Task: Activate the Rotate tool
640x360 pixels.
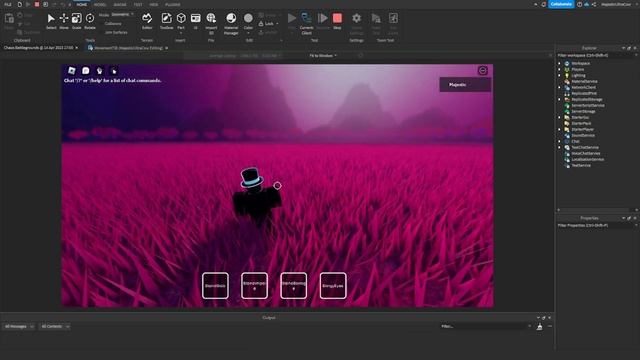Action: click(90, 21)
